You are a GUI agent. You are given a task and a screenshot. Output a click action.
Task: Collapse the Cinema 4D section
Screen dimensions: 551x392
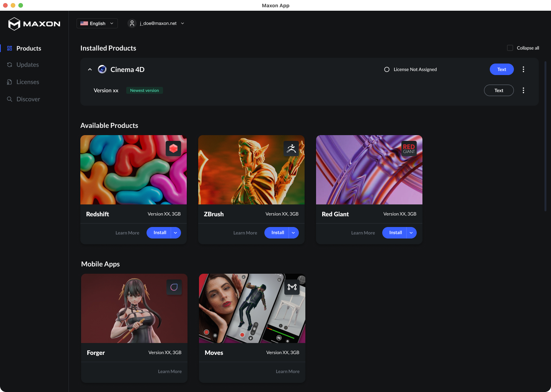tap(90, 69)
